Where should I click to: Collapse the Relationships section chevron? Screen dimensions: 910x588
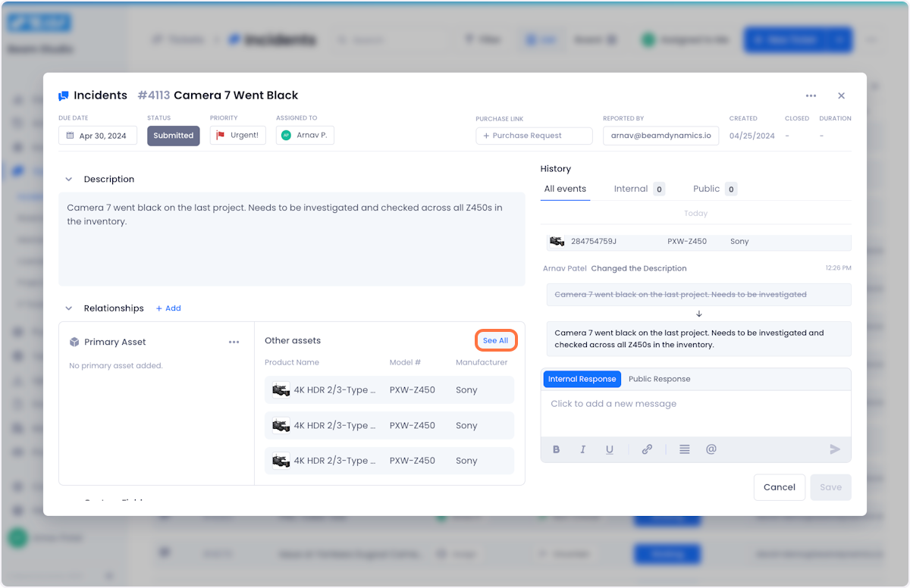[x=69, y=308]
